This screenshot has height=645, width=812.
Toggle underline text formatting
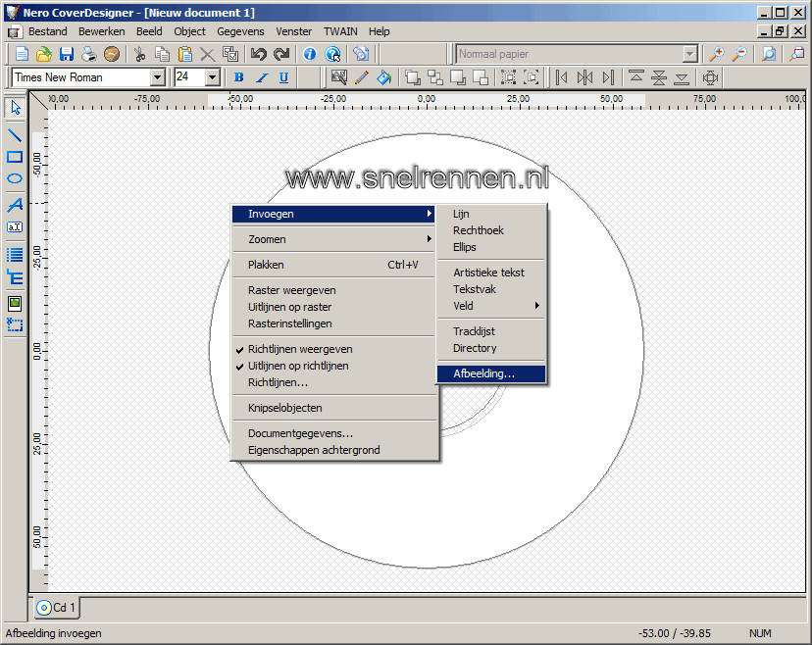[283, 77]
